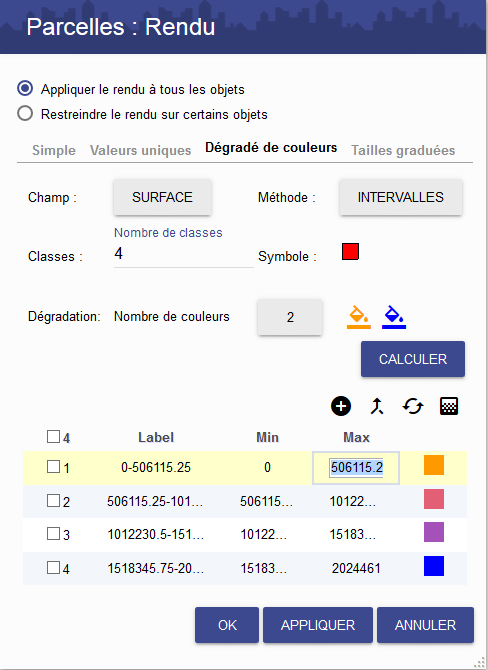
Task: Switch to the Valeurs uniques tab
Action: pos(141,150)
